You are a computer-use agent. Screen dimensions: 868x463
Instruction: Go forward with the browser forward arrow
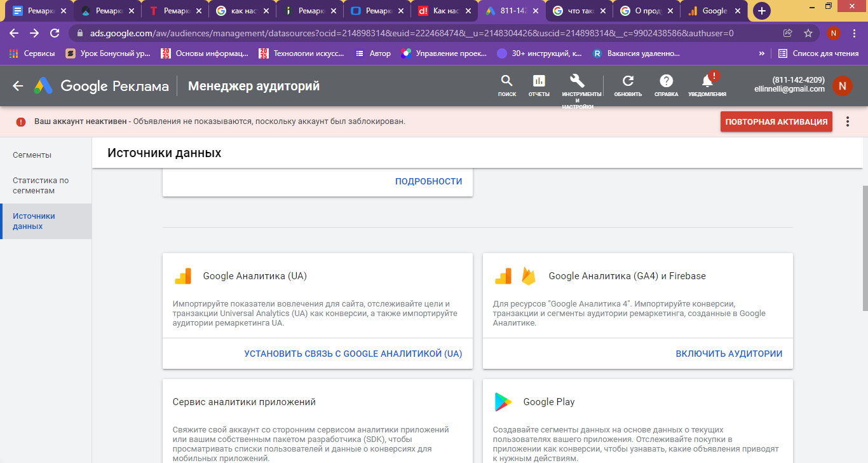pos(34,33)
